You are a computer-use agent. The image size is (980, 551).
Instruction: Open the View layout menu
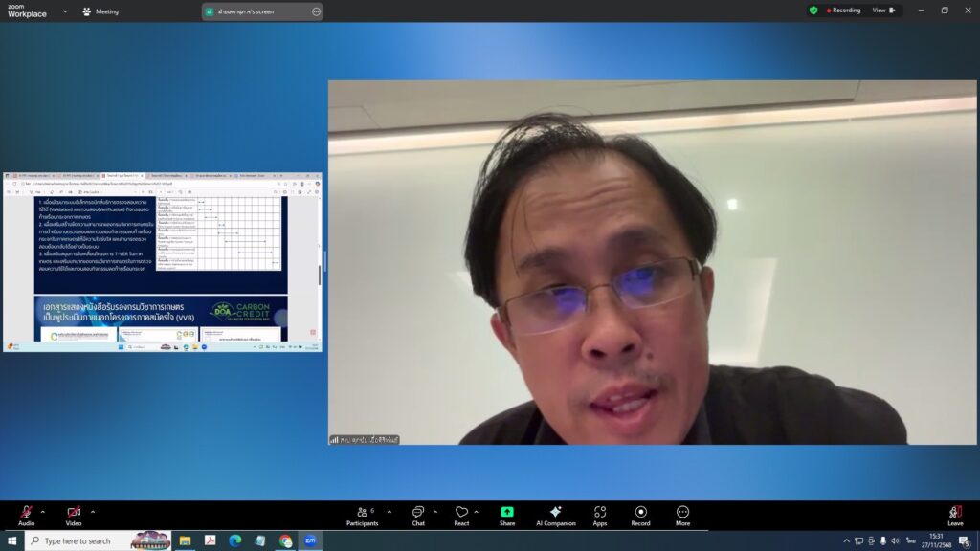[x=883, y=11]
